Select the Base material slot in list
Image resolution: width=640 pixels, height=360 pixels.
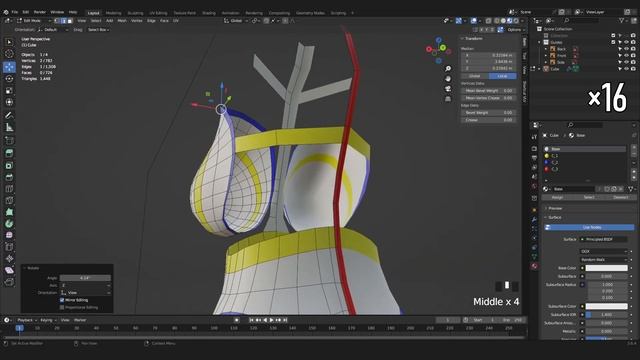[x=584, y=149]
